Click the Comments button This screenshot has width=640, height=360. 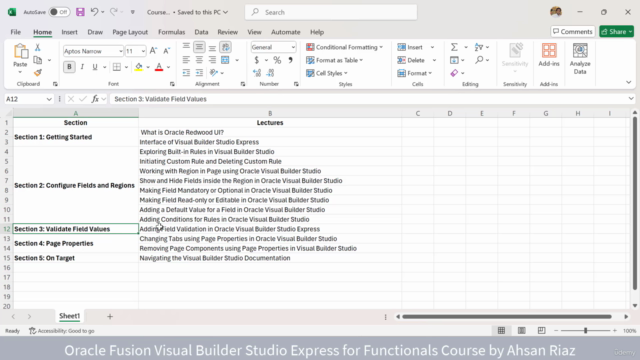[573, 31]
